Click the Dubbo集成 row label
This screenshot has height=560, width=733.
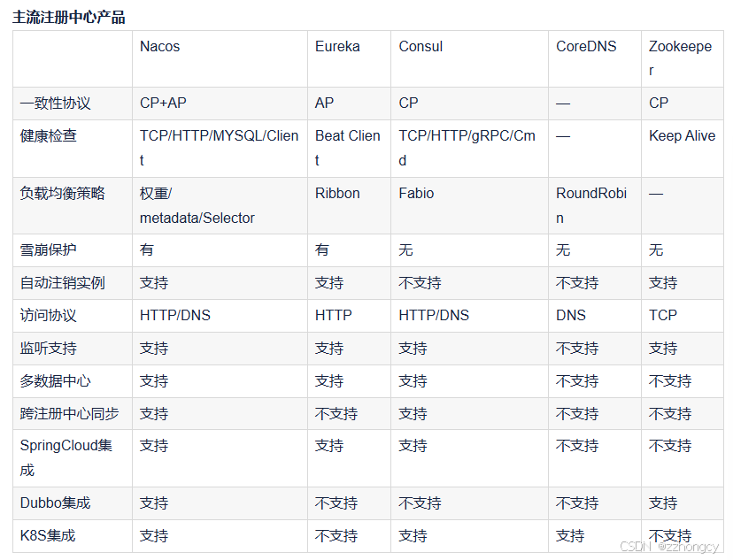click(55, 503)
